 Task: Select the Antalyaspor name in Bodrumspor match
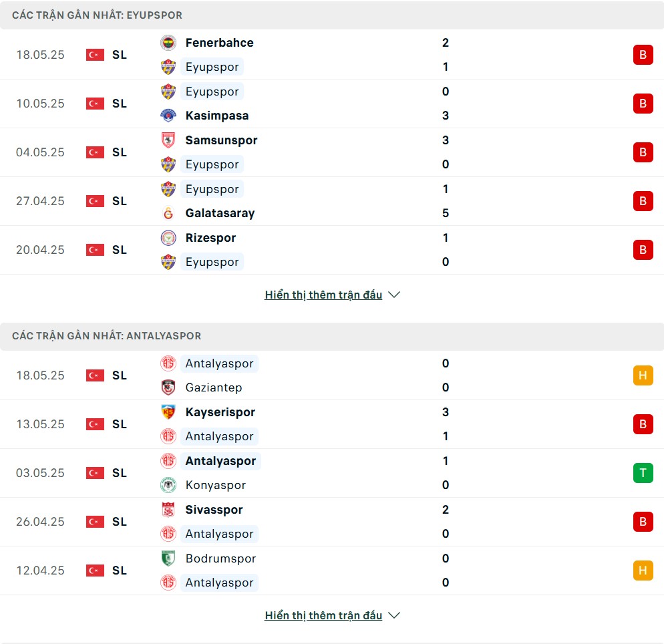coord(219,583)
